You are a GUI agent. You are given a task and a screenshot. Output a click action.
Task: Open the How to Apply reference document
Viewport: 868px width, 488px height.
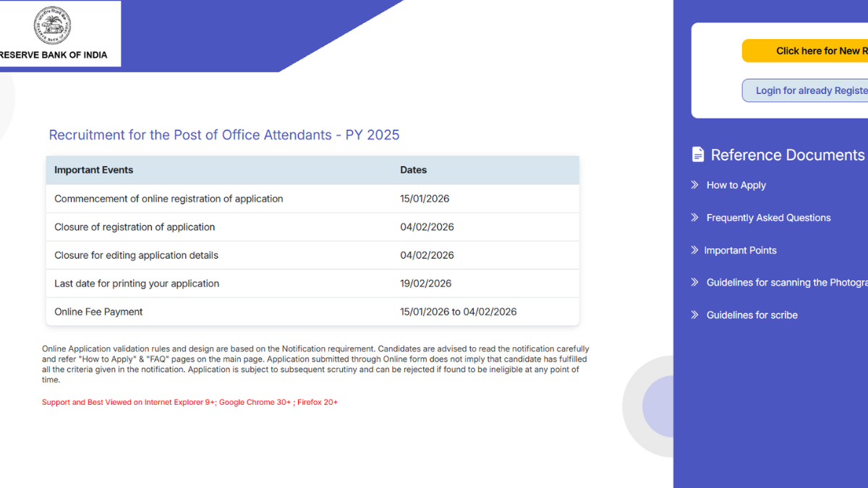click(x=736, y=185)
